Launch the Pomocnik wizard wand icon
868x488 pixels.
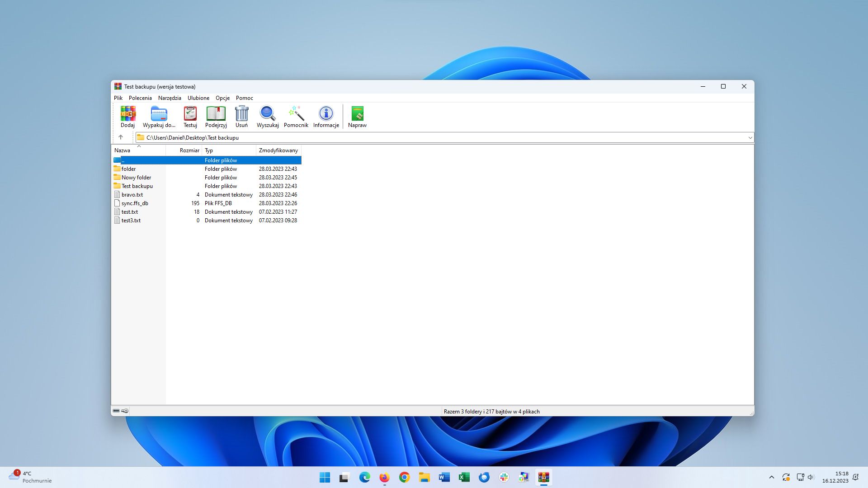[296, 117]
